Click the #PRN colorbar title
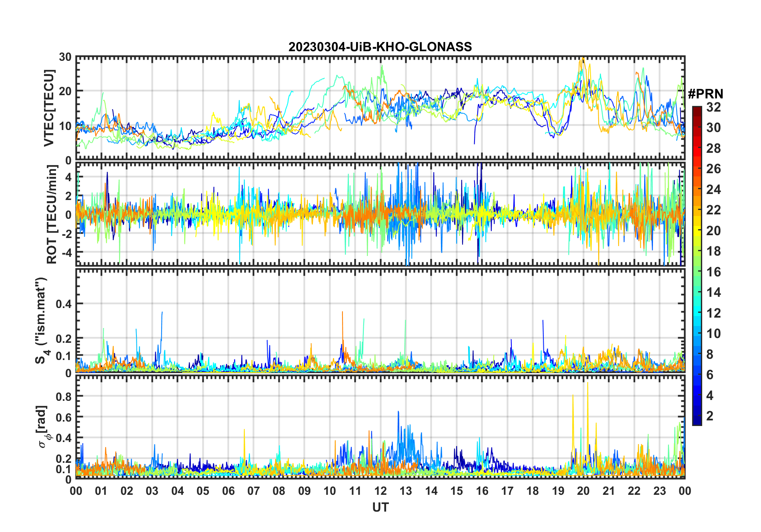 (706, 94)
